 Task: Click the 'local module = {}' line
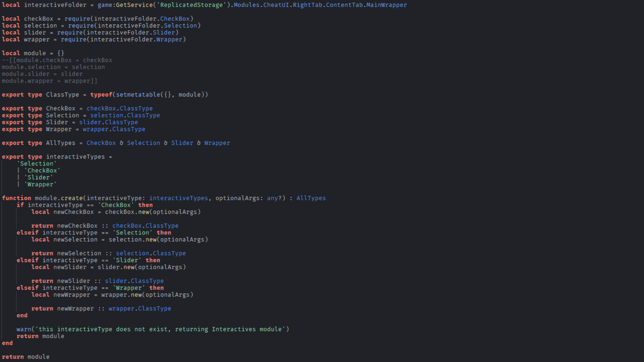pos(33,53)
